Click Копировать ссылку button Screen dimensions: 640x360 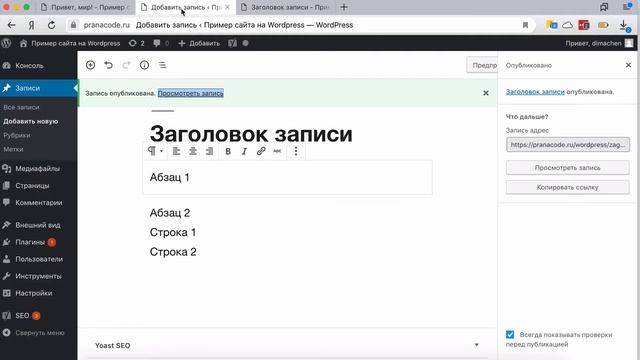(568, 187)
